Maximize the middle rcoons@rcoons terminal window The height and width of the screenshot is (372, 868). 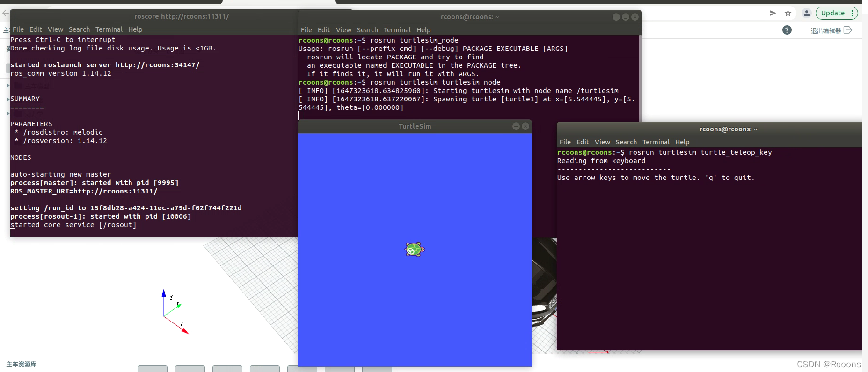click(626, 17)
